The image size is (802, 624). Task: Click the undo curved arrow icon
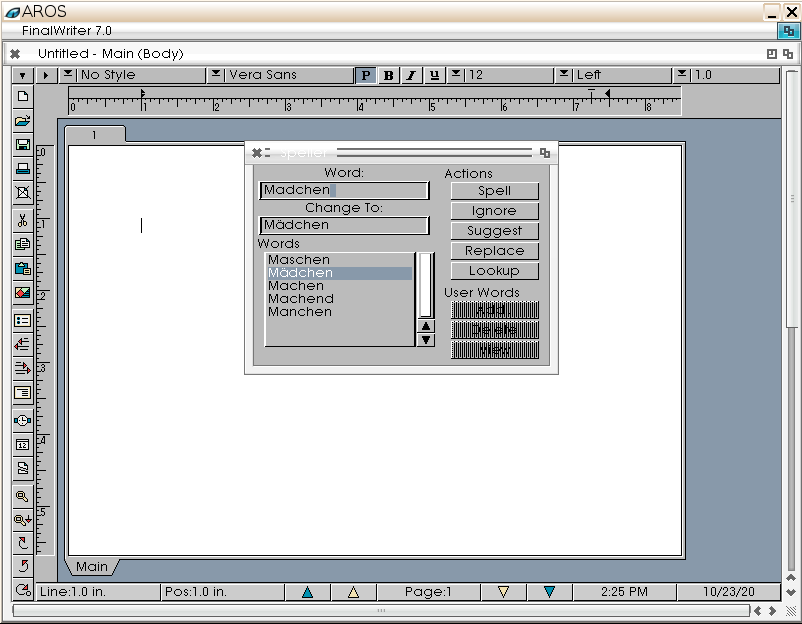(23, 566)
